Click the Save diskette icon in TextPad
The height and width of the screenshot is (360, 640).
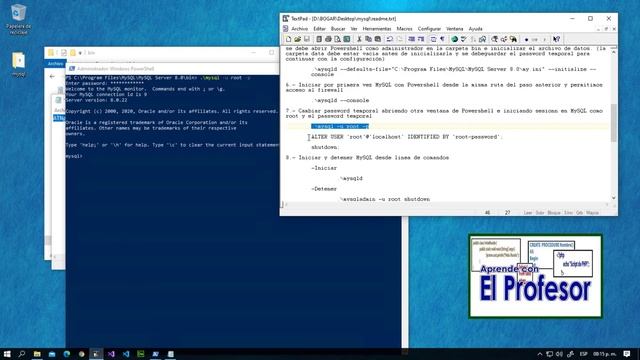coord(307,39)
